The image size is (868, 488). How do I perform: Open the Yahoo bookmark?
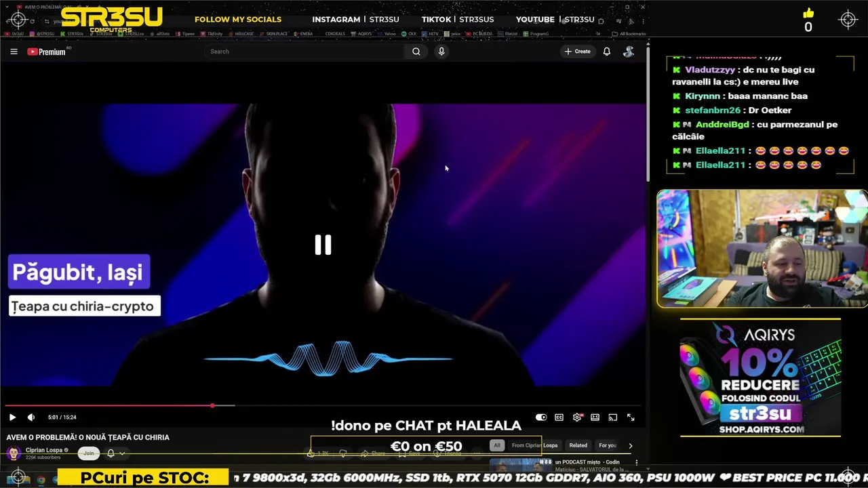[x=386, y=34]
